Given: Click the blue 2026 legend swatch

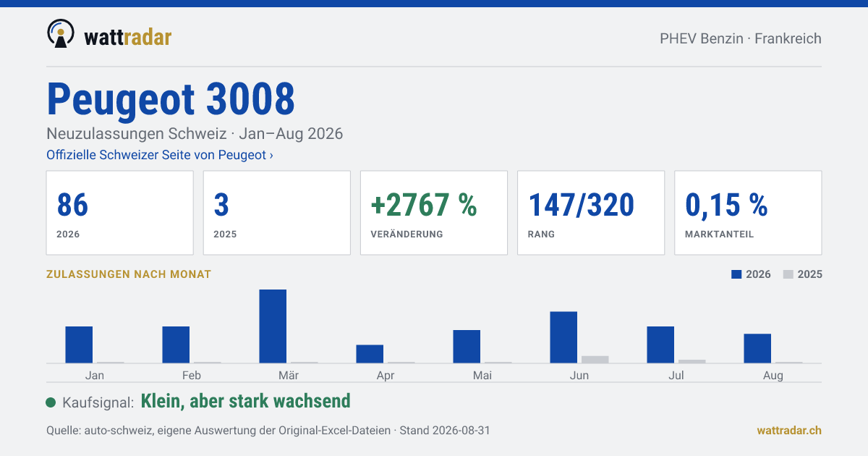Looking at the screenshot, I should point(737,274).
